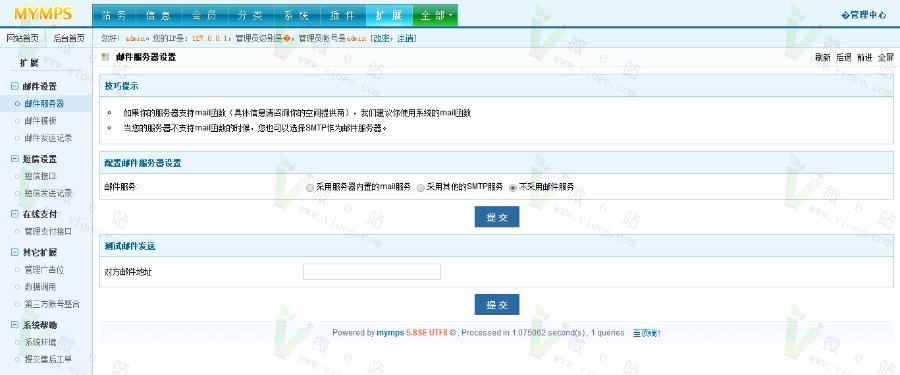Image resolution: width=900 pixels, height=375 pixels.
Task: Click the 邮件服务器设置 page title
Action: [x=146, y=57]
